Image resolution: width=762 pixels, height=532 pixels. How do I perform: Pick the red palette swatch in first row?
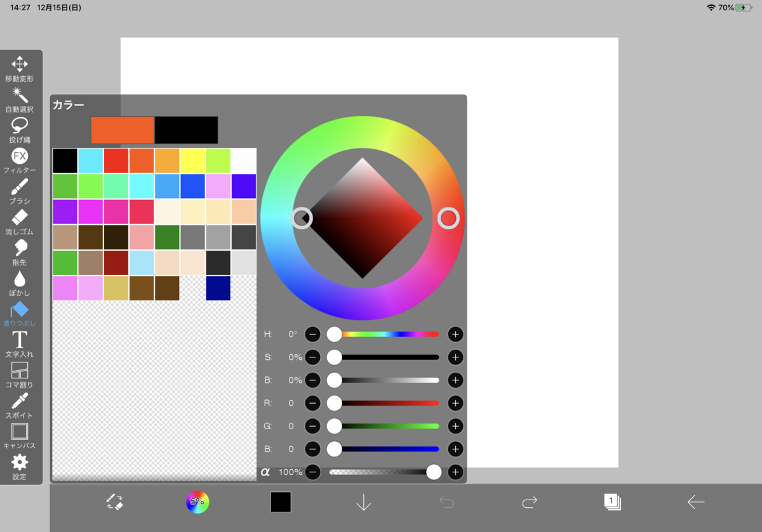pyautogui.click(x=116, y=161)
